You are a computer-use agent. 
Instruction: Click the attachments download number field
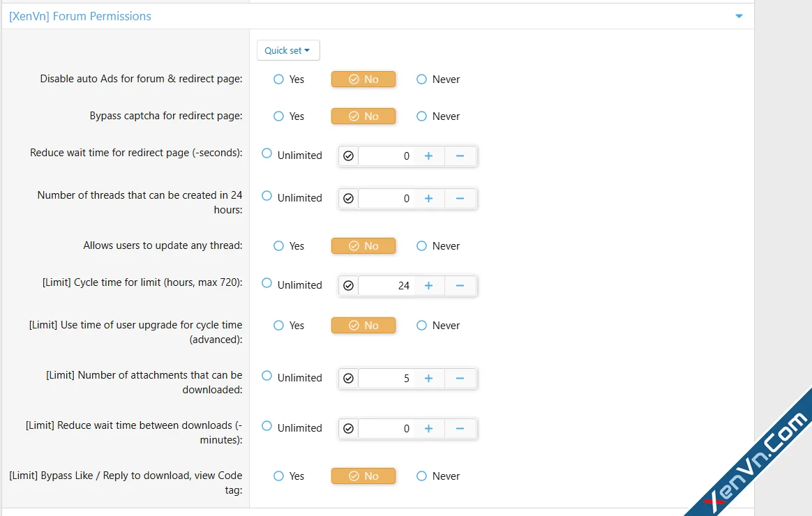click(386, 379)
